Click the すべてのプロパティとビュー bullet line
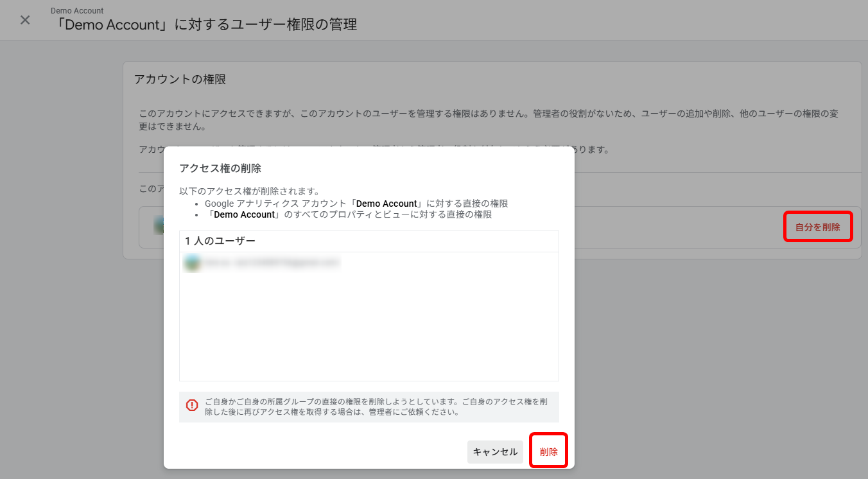Viewport: 868px width, 479px height. (x=349, y=214)
